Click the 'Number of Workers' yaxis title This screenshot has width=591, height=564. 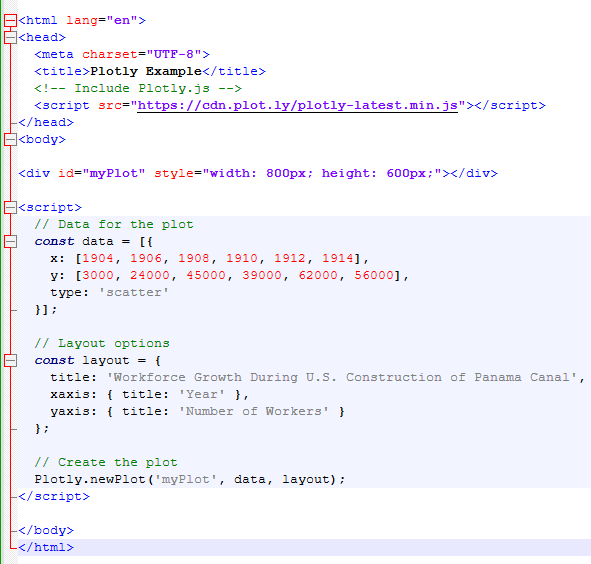click(x=254, y=411)
